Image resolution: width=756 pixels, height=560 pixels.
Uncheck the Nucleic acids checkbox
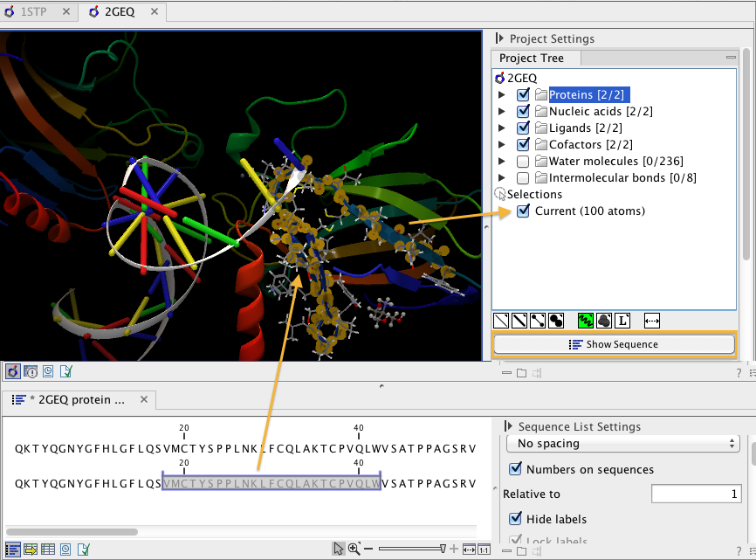[x=523, y=111]
